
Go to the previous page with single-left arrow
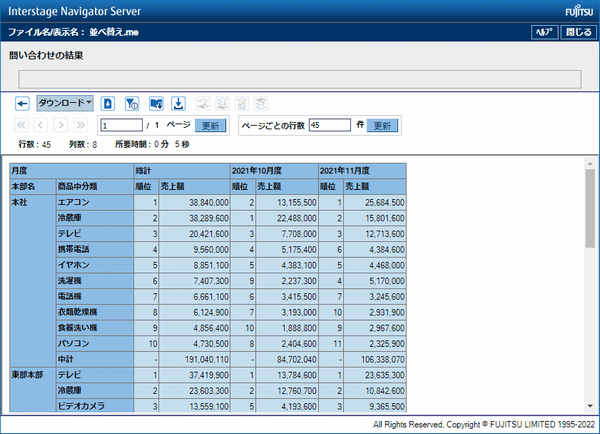41,125
